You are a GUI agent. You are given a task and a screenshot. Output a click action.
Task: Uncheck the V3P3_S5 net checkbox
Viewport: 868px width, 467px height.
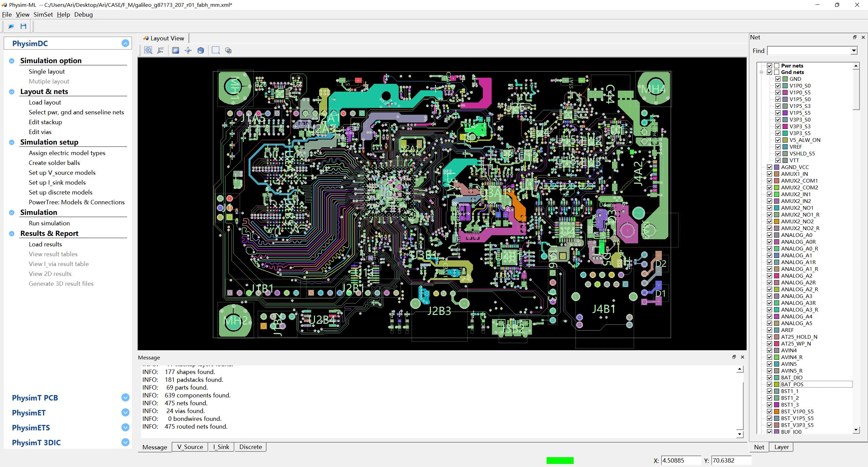(778, 133)
